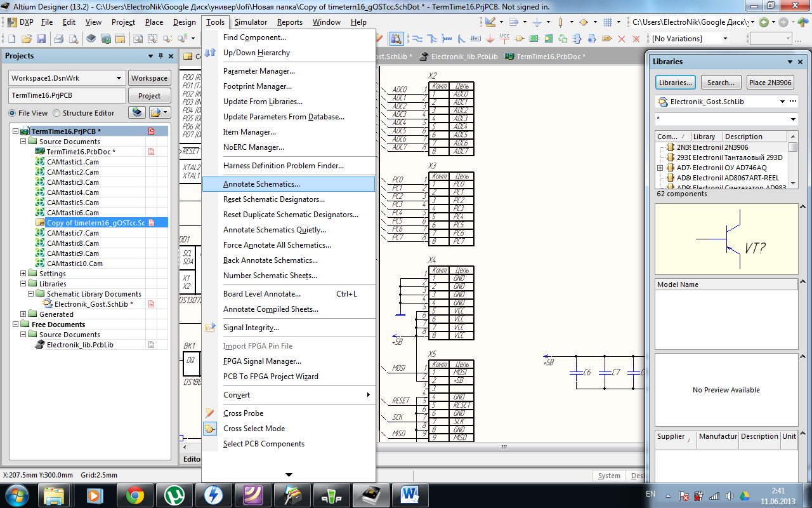The height and width of the screenshot is (508, 812).
Task: Expand the AD7 component row in Libraries
Action: pos(660,168)
